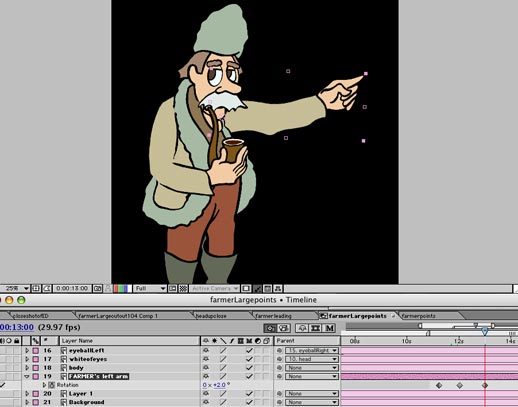Image resolution: width=518 pixels, height=407 pixels.
Task: Toggle motion blur checkbox for Layer 1
Action: (x=249, y=394)
